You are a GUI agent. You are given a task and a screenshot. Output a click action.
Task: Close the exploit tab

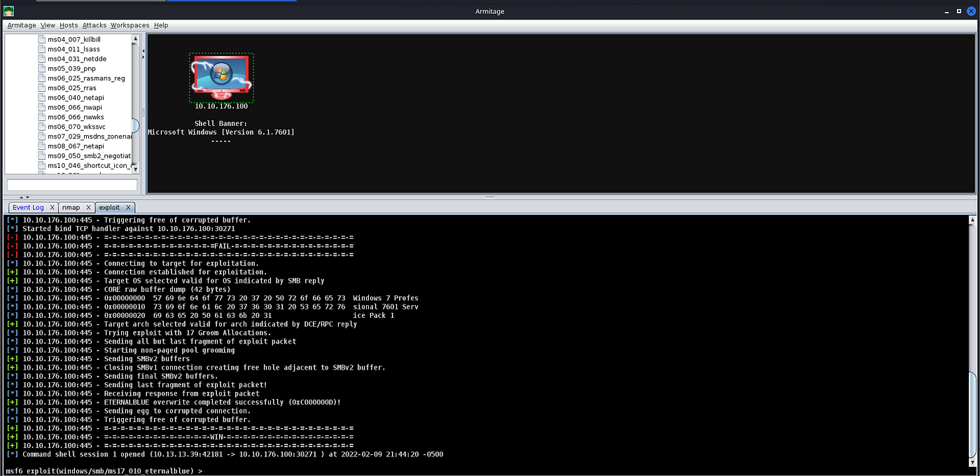[x=129, y=208]
